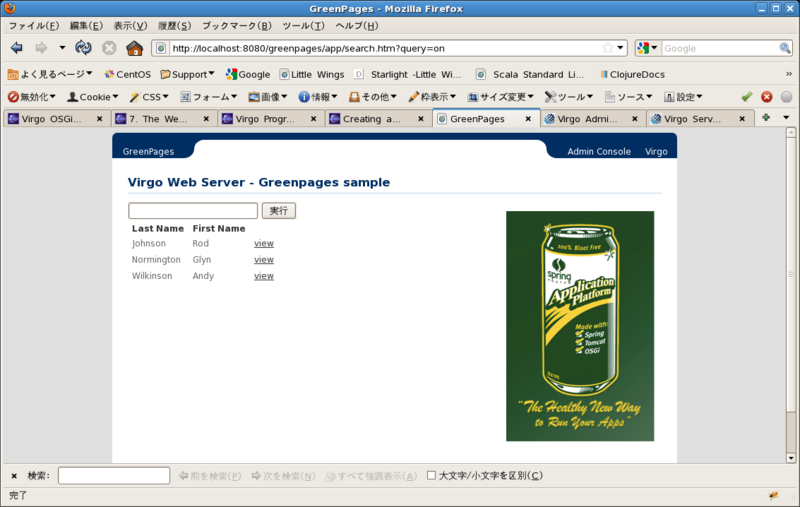Open the ツール web developer toolbar menu
Image resolution: width=800 pixels, height=507 pixels.
[x=569, y=96]
